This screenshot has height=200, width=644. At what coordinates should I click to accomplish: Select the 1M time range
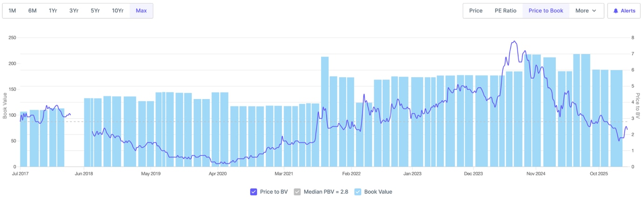(x=13, y=11)
